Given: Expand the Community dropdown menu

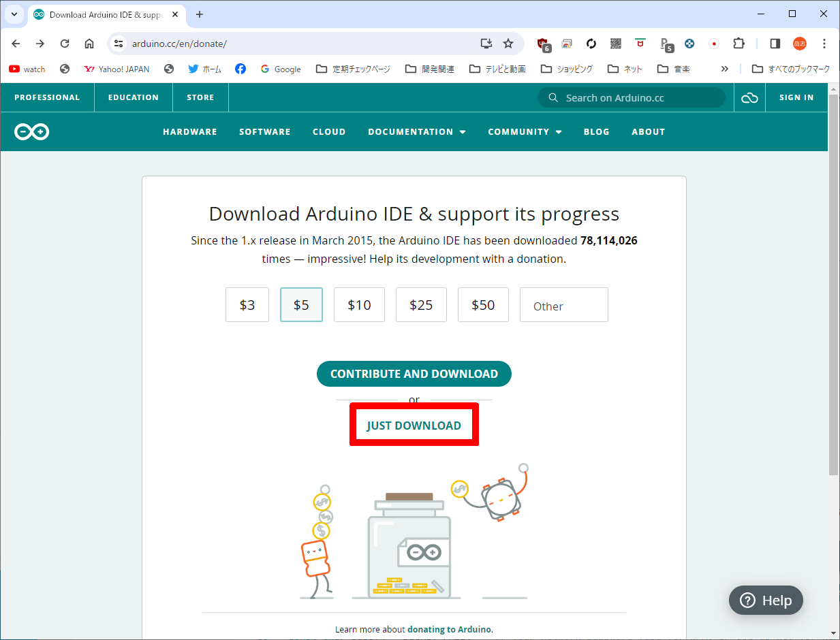Looking at the screenshot, I should tap(525, 132).
